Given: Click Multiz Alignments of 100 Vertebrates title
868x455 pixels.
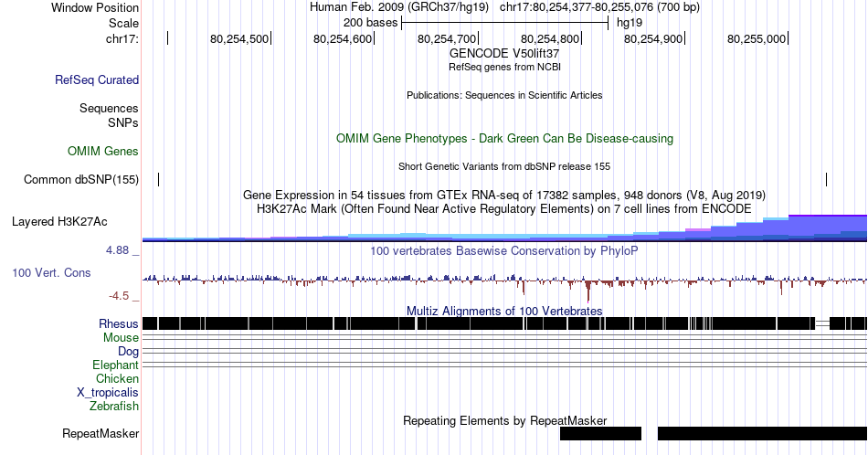Looking at the screenshot, I should pyautogui.click(x=504, y=311).
